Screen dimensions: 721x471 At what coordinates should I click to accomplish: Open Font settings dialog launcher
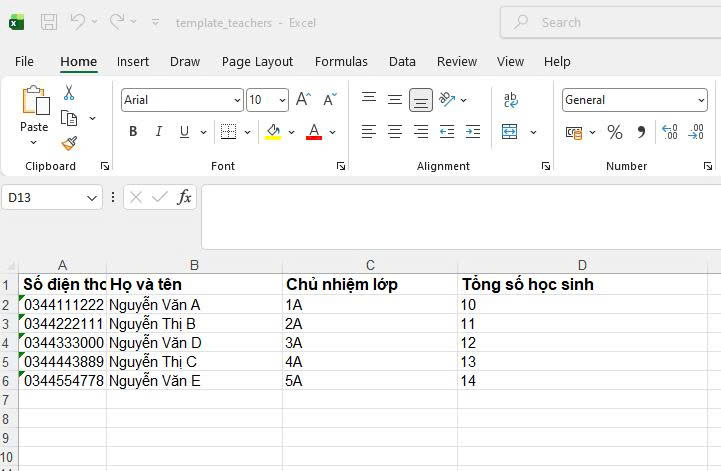click(341, 166)
